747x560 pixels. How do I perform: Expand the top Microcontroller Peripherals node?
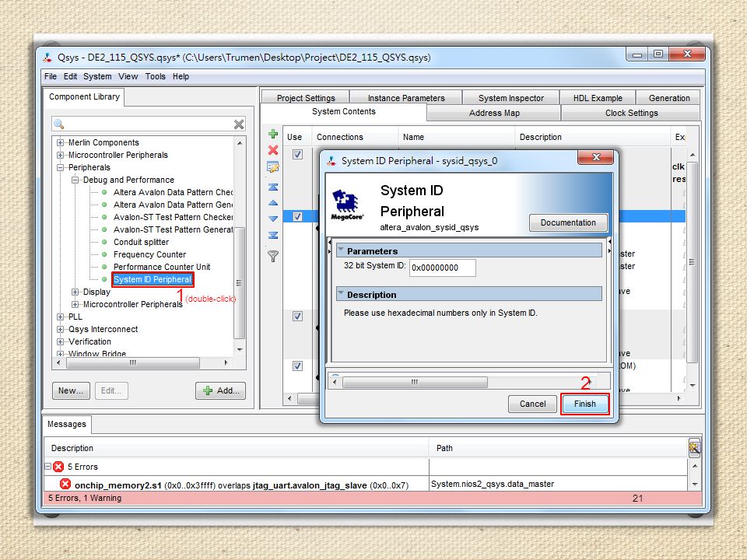[60, 155]
